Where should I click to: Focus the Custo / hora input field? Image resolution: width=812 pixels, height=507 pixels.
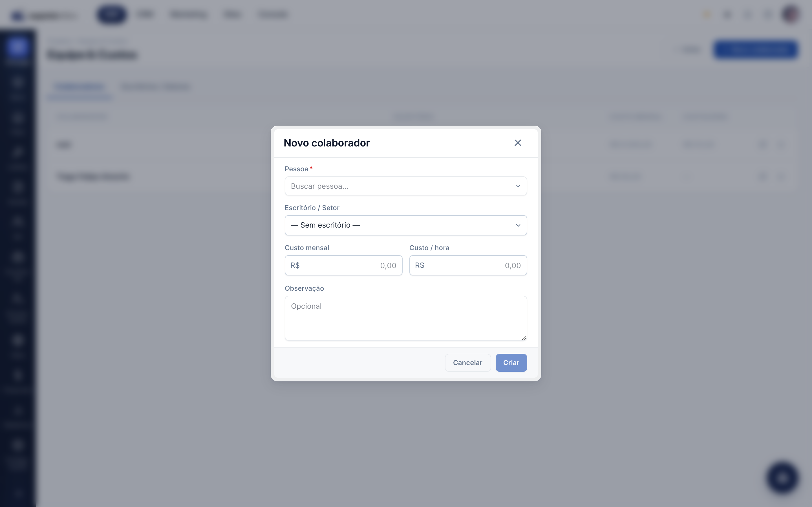pos(468,265)
